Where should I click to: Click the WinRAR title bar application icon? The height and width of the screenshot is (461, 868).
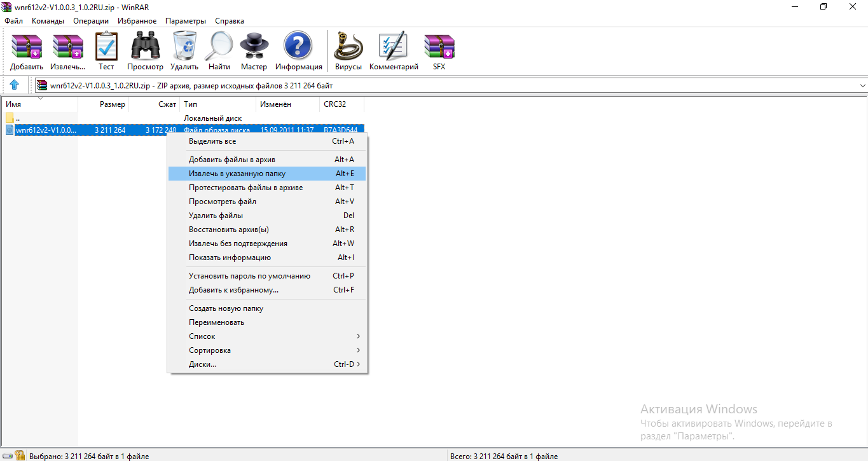point(6,6)
